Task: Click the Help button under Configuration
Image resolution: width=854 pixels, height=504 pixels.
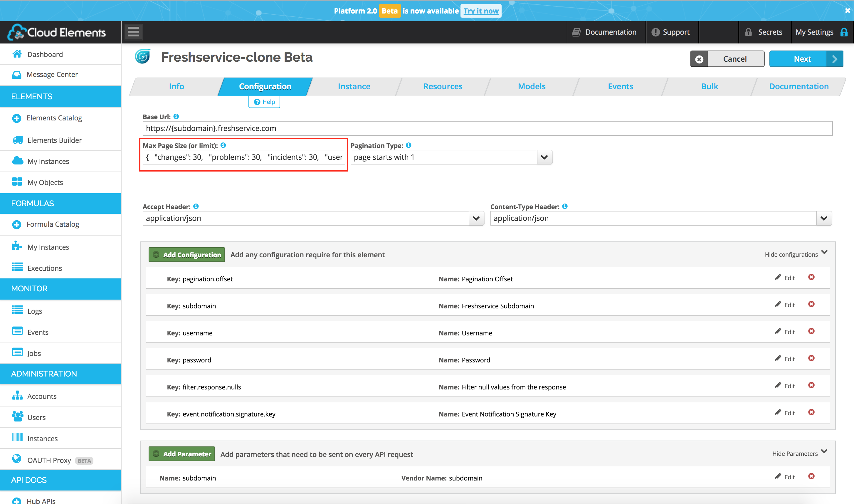Action: pos(264,102)
